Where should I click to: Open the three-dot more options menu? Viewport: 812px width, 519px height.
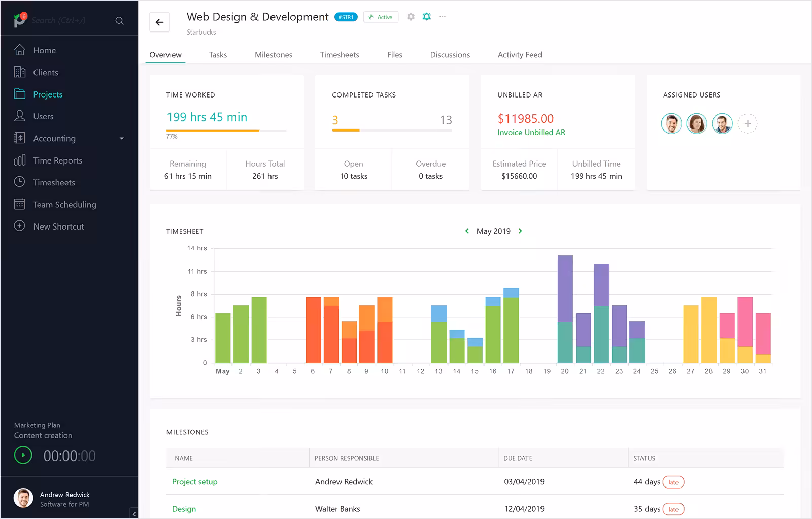tap(443, 17)
